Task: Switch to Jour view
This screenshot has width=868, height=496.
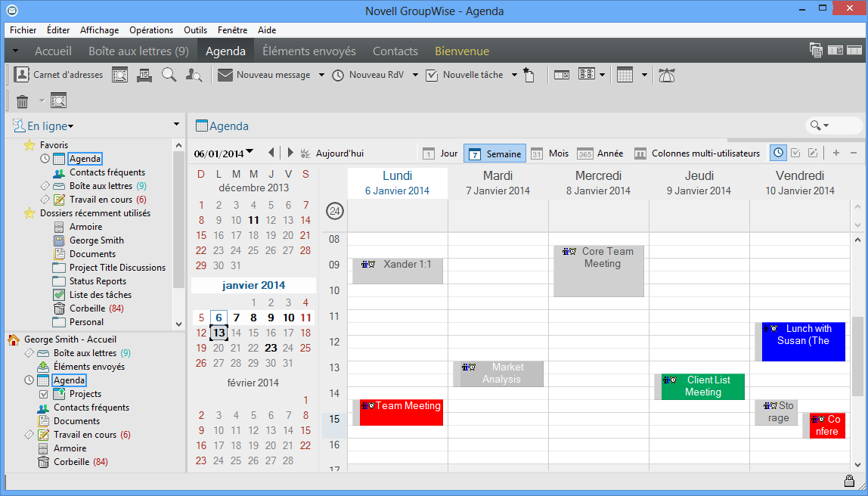Action: tap(440, 153)
